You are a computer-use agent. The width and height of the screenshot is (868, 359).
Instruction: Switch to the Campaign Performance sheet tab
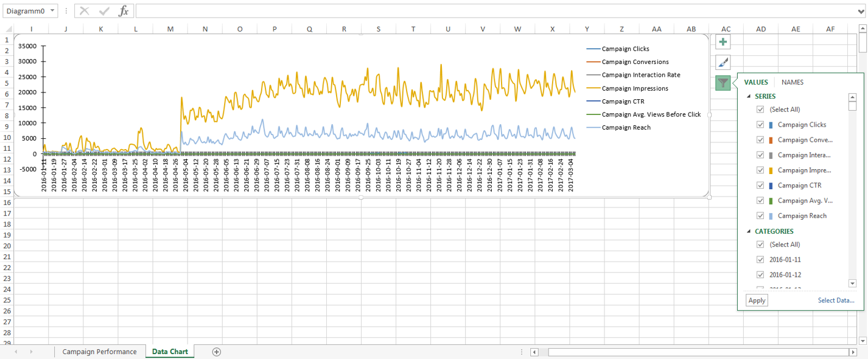point(99,352)
